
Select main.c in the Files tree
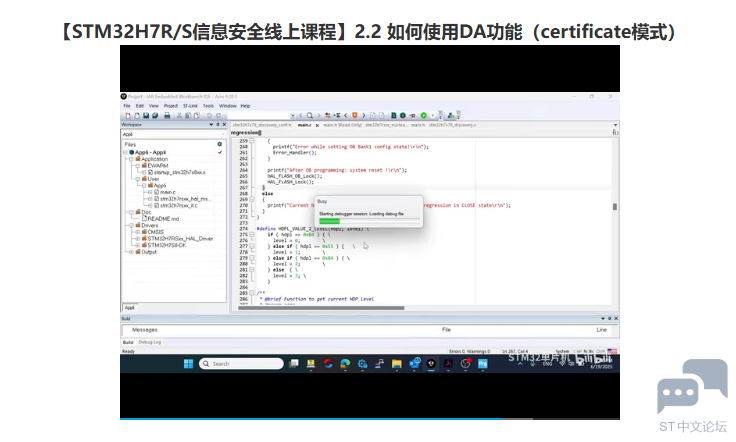point(168,192)
